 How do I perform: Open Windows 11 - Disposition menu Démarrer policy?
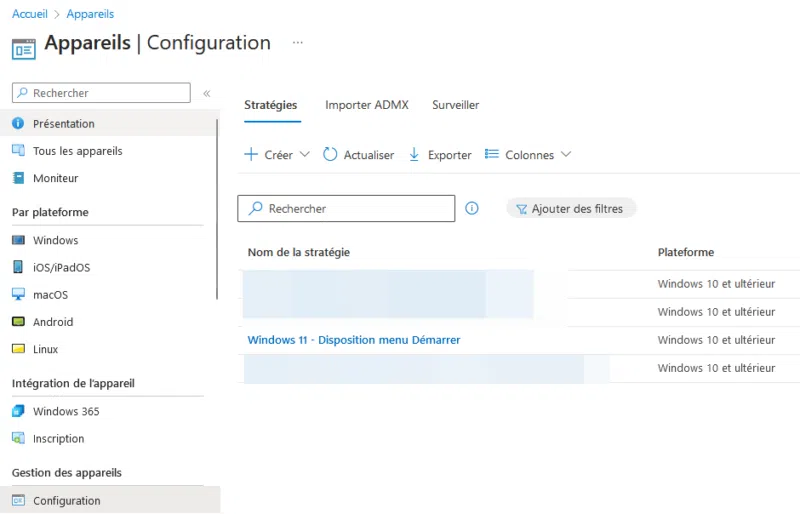(354, 340)
